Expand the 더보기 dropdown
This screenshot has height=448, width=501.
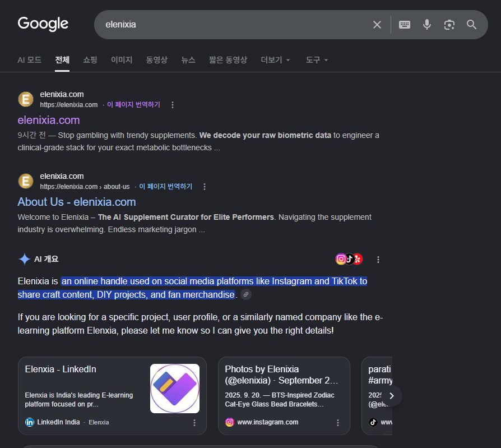(275, 60)
